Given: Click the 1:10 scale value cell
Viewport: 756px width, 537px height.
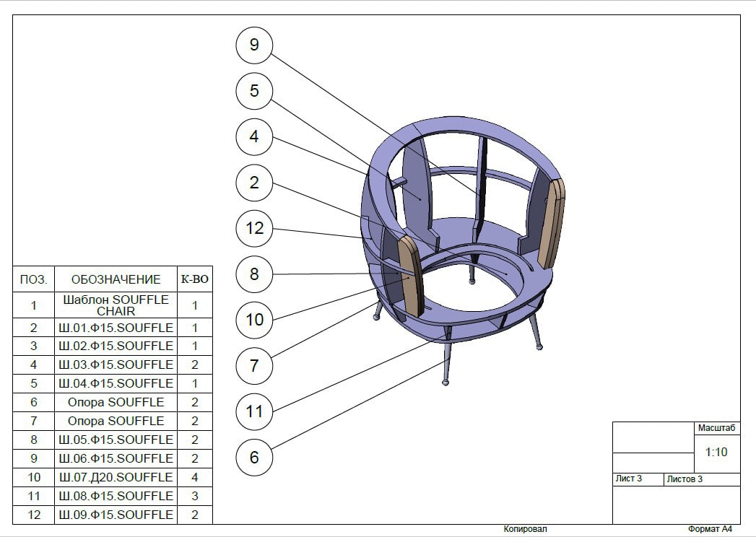Looking at the screenshot, I should click(x=716, y=453).
